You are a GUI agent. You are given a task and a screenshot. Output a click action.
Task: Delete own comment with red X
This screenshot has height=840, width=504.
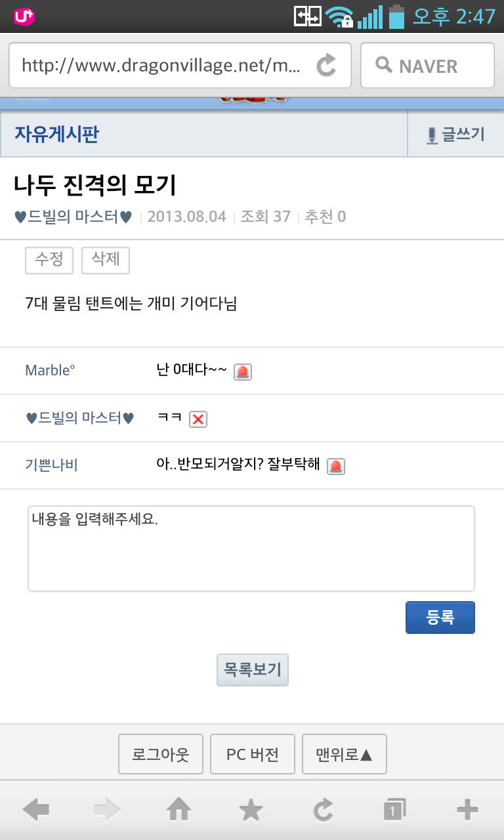(x=198, y=419)
